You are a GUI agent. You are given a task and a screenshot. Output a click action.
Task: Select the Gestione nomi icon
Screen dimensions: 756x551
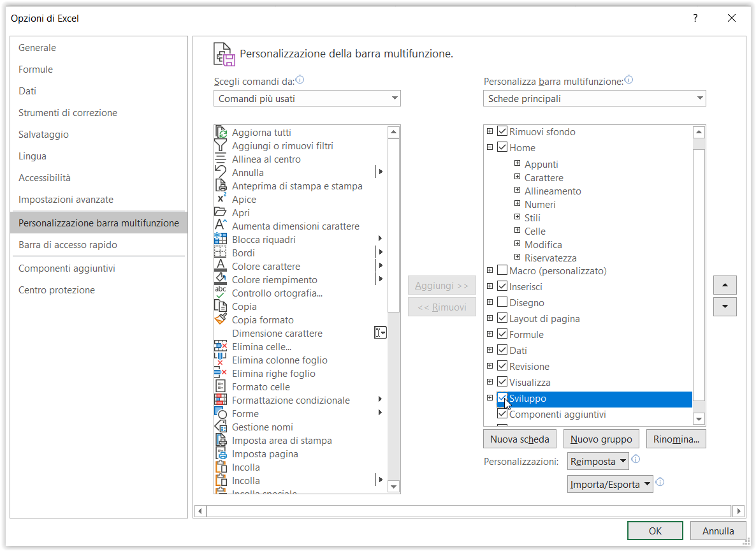(221, 427)
